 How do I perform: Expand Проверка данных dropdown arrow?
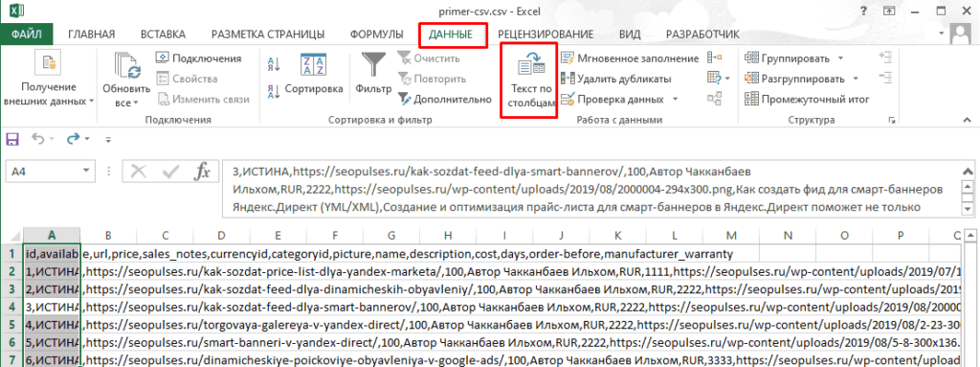(x=675, y=99)
